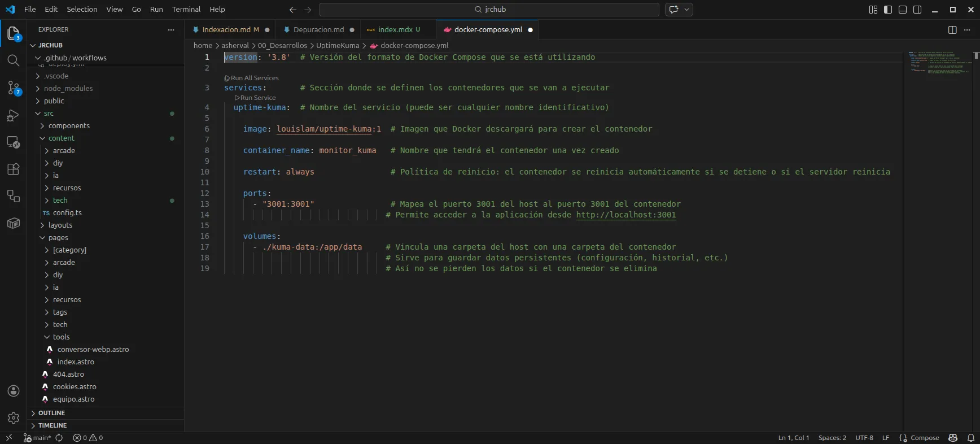Open notifications bell in status bar

[x=971, y=438]
